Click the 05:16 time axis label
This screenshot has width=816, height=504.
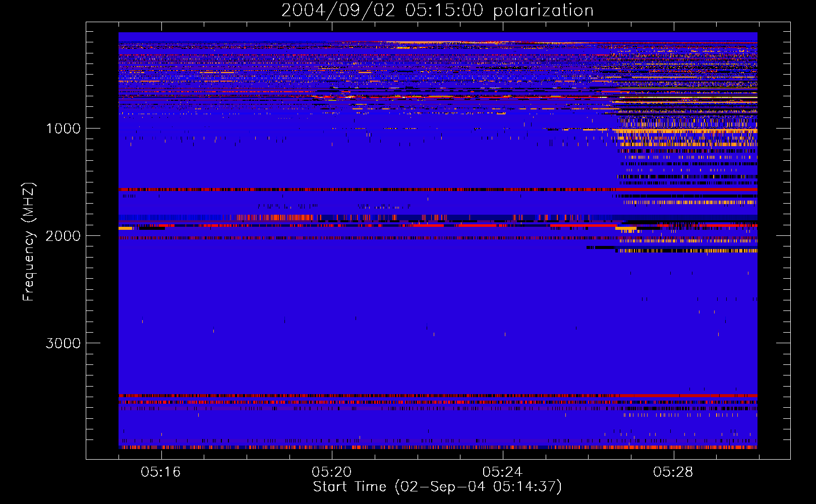pyautogui.click(x=161, y=472)
